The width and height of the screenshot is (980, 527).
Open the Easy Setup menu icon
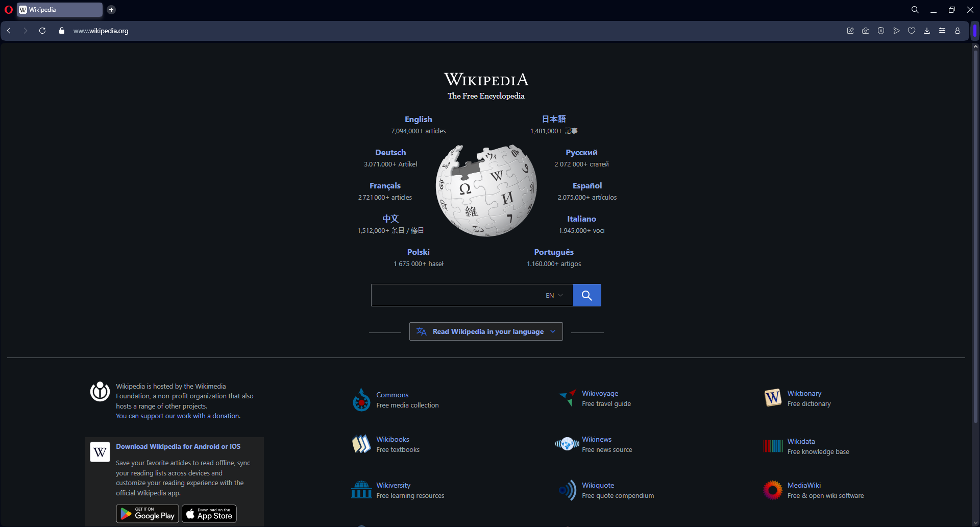tap(942, 31)
